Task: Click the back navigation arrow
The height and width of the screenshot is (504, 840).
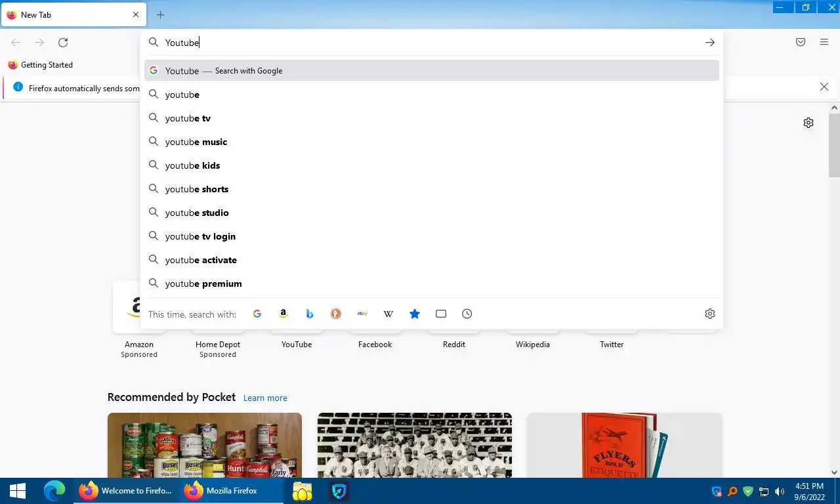Action: coord(16,43)
